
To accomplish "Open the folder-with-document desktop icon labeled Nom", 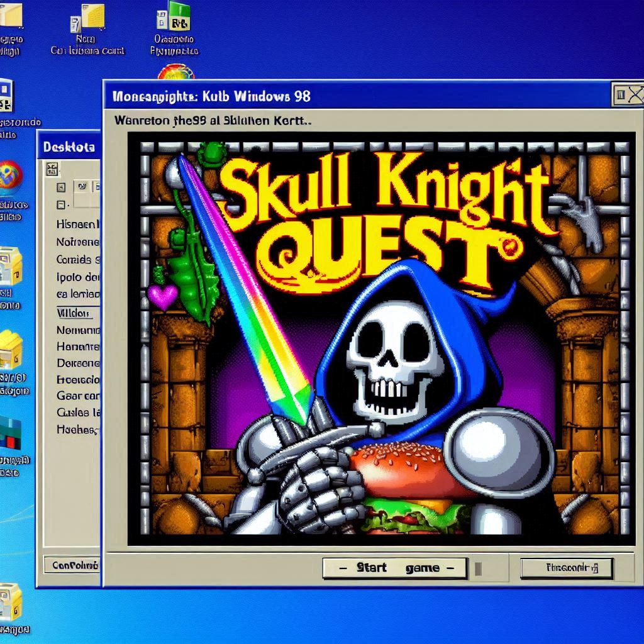I will click(87, 19).
